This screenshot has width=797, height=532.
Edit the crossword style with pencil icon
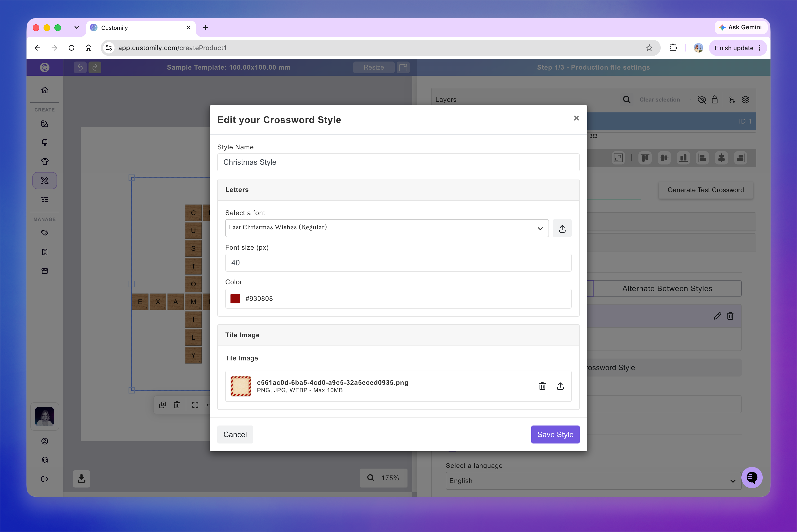point(717,316)
